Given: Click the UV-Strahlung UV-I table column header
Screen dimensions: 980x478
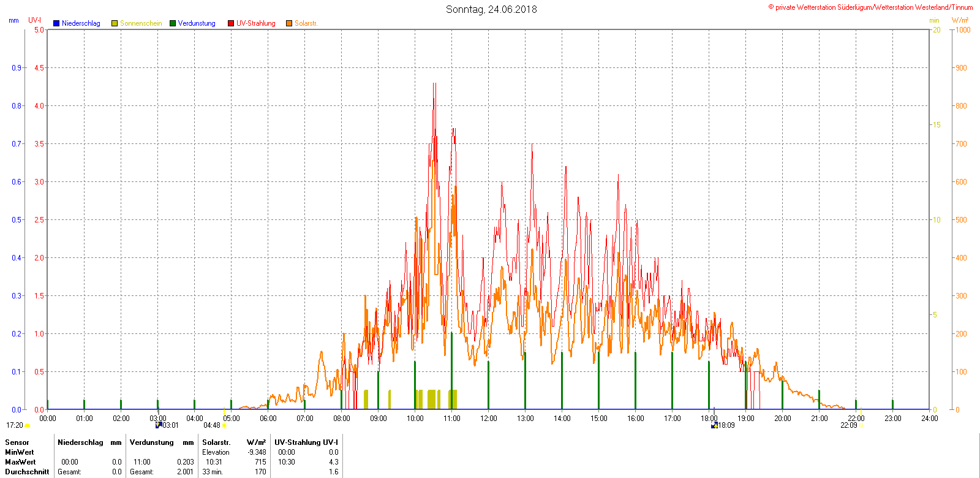Looking at the screenshot, I should point(306,442).
